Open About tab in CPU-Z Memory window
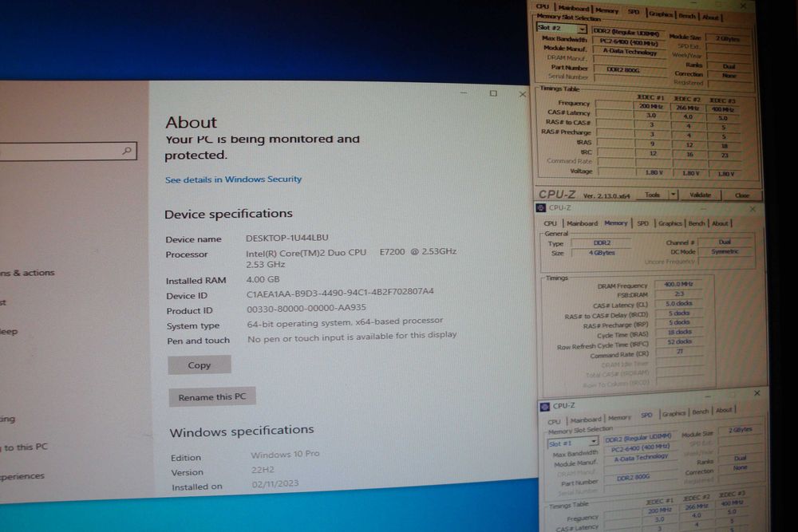Image resolution: width=798 pixels, height=532 pixels. coord(720,223)
